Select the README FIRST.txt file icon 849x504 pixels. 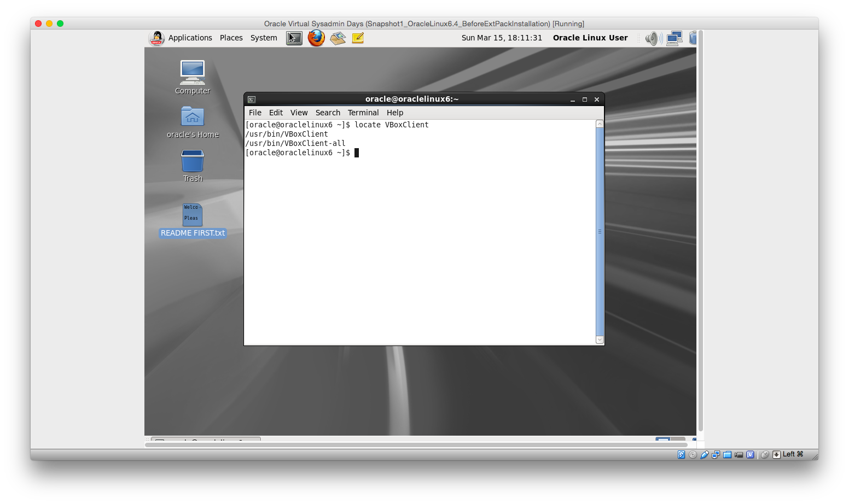[x=192, y=214]
